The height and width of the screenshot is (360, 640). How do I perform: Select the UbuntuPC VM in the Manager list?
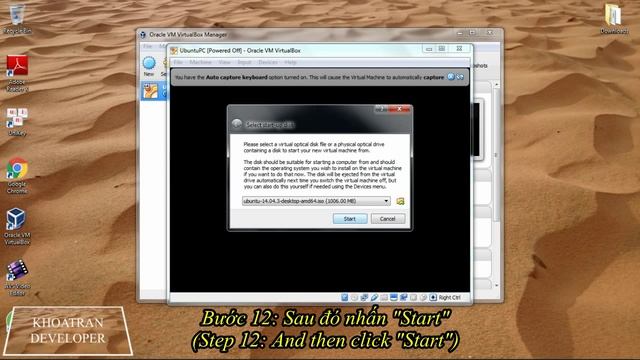click(x=154, y=91)
